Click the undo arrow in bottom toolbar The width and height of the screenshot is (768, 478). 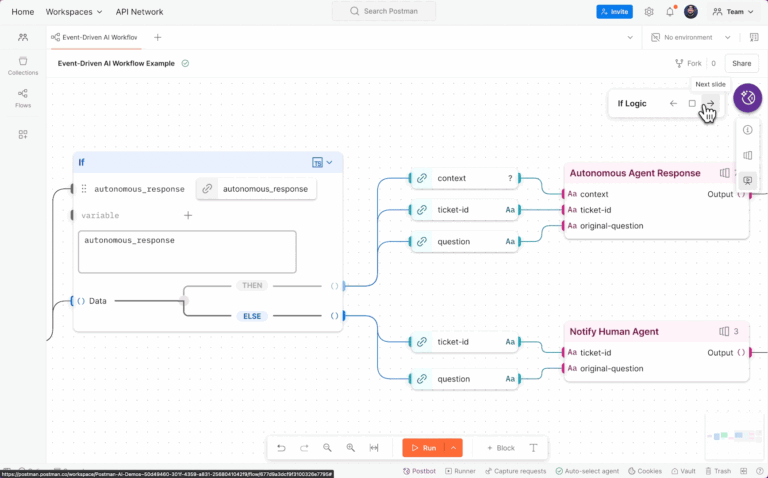[281, 448]
